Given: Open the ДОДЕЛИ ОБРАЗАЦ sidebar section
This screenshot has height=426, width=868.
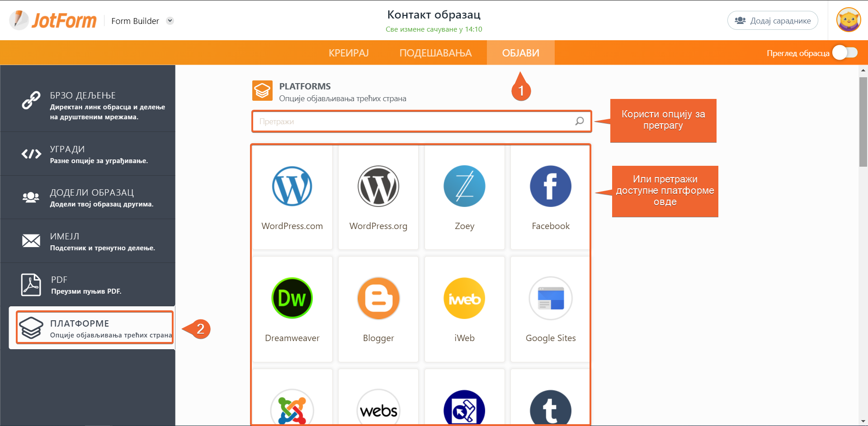Looking at the screenshot, I should click(x=88, y=197).
